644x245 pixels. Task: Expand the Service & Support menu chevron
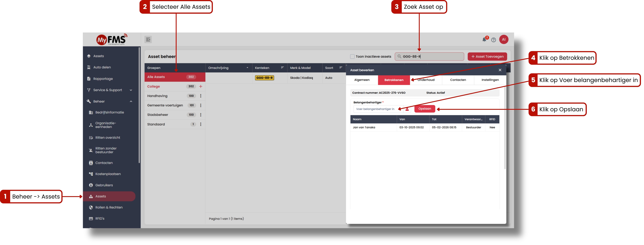pyautogui.click(x=131, y=90)
